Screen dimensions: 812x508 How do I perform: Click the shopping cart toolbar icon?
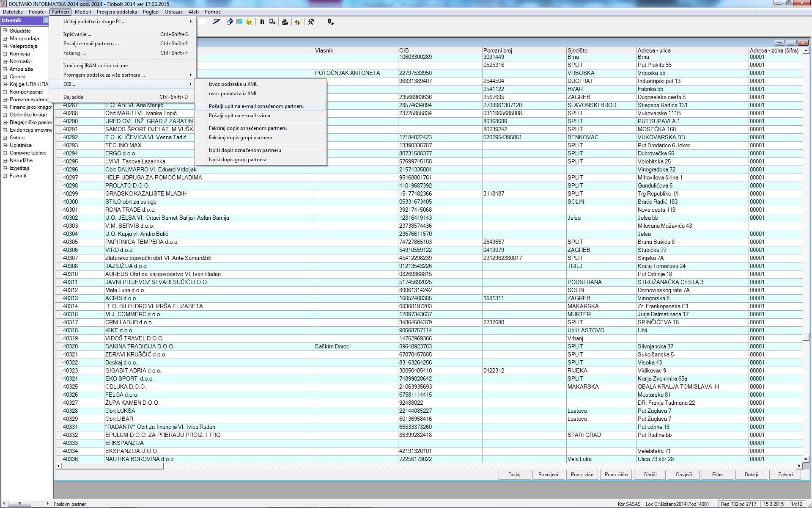coord(298,22)
